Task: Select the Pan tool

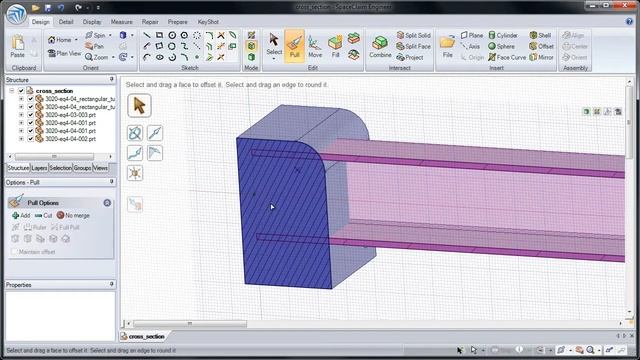Action: coord(94,47)
